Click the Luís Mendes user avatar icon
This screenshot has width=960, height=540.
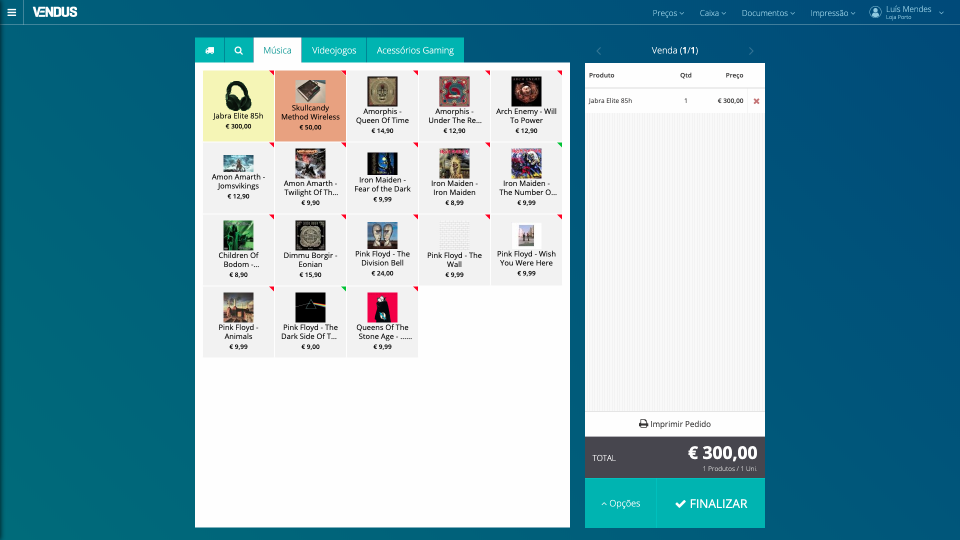[x=875, y=12]
